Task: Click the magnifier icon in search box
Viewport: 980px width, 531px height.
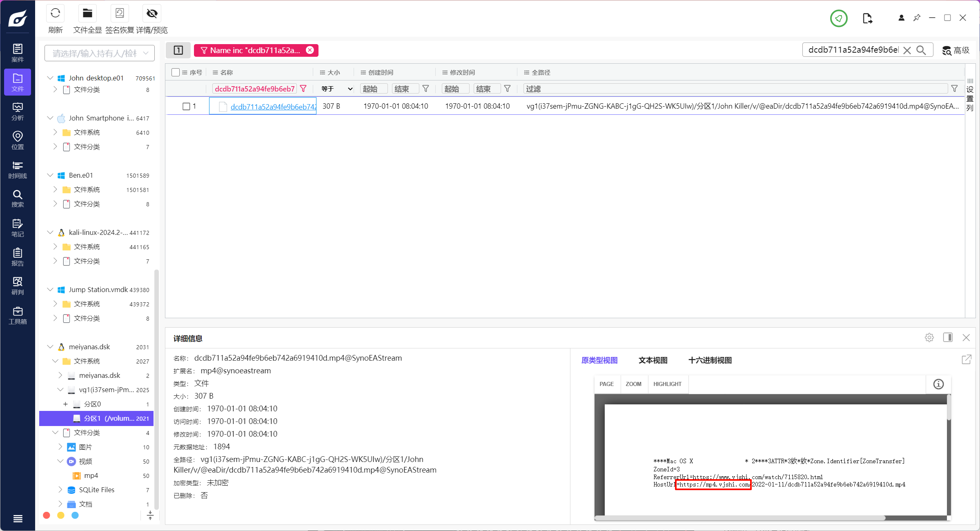Action: click(x=921, y=50)
